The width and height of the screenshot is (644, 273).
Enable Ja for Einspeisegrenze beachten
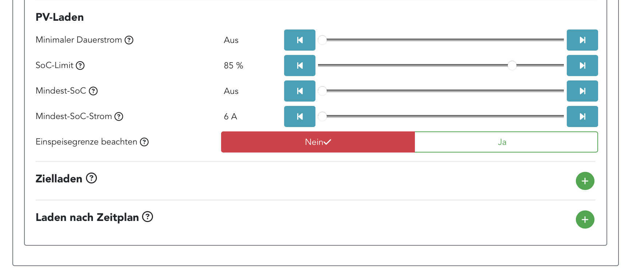[x=506, y=142]
